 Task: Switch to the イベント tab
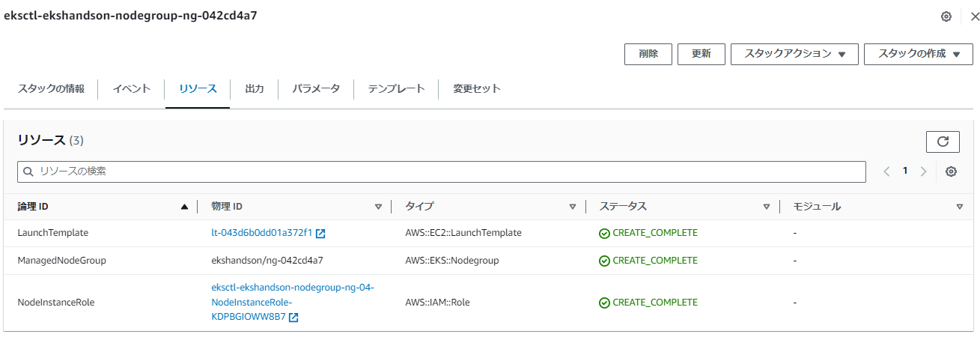coord(131,88)
